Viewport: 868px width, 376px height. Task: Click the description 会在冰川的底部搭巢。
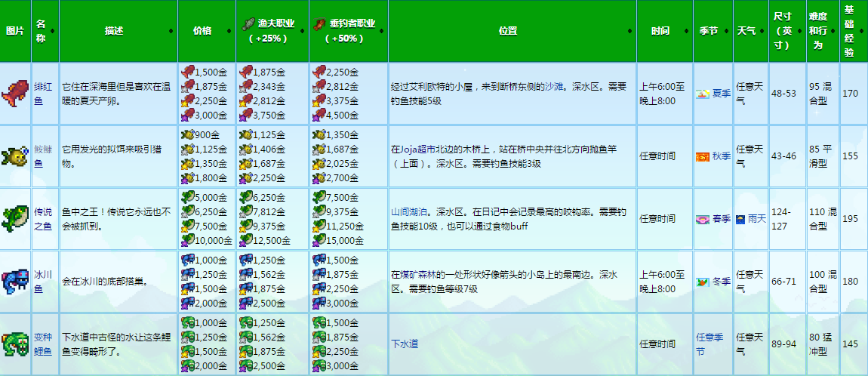click(x=105, y=282)
